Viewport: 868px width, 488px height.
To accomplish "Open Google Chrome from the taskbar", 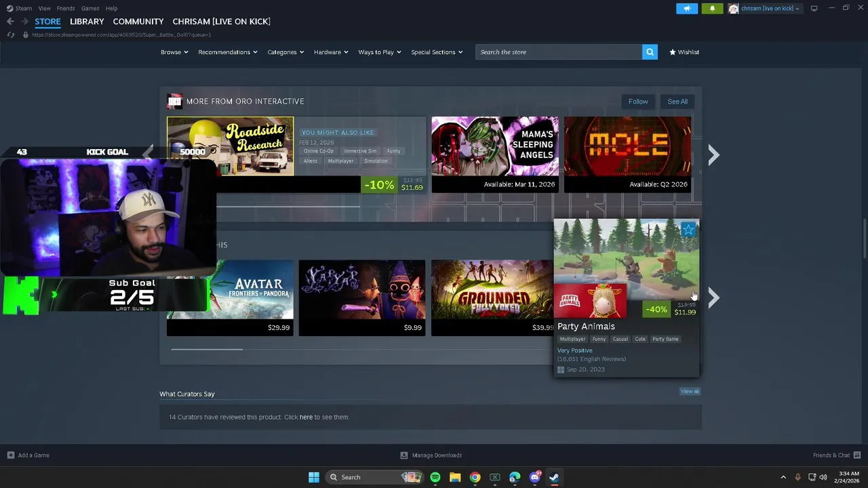I will (x=475, y=477).
